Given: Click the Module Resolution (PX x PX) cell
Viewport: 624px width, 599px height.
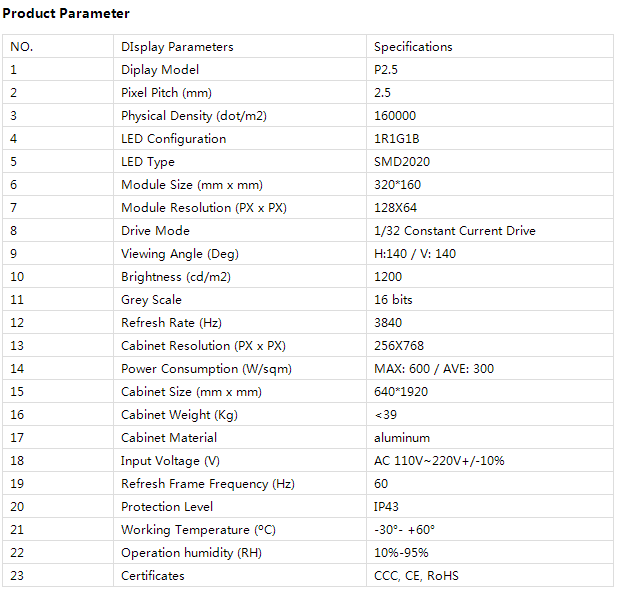Looking at the screenshot, I should click(x=203, y=208).
